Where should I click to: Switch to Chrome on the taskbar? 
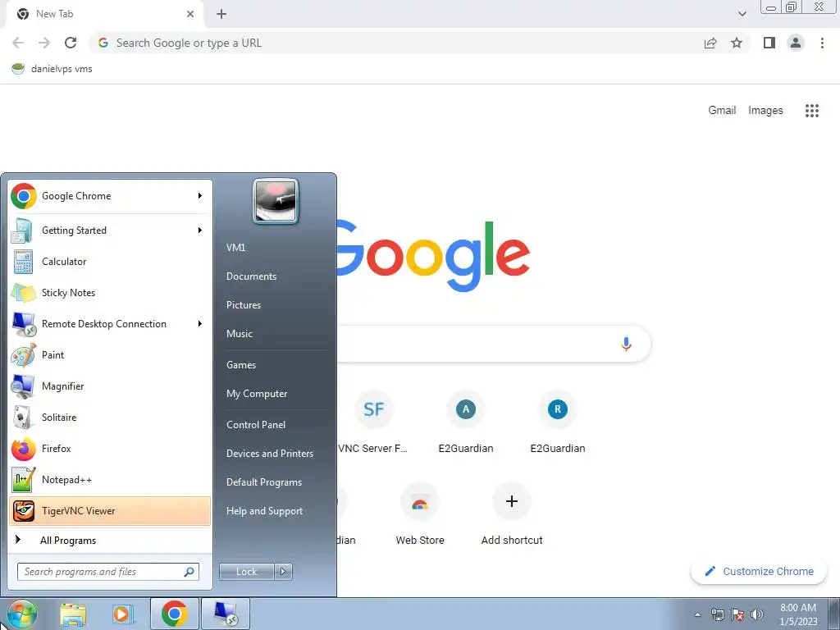[174, 614]
